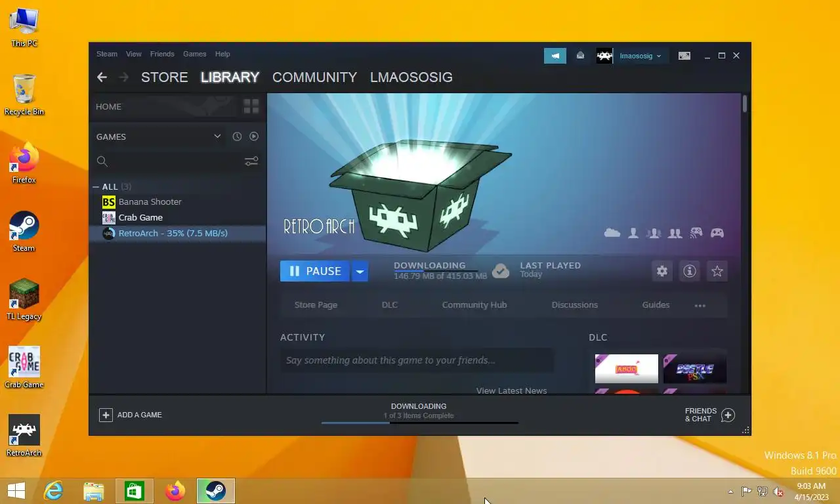The width and height of the screenshot is (840, 504).
Task: Open RetroArch game settings gear
Action: pyautogui.click(x=662, y=271)
